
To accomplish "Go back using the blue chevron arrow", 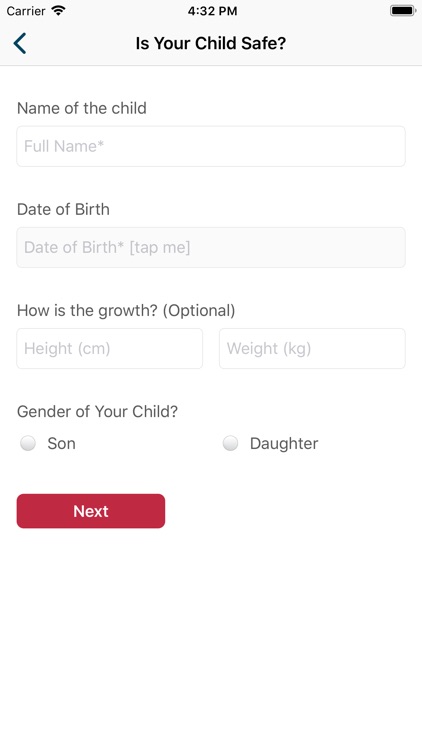I will 20,43.
